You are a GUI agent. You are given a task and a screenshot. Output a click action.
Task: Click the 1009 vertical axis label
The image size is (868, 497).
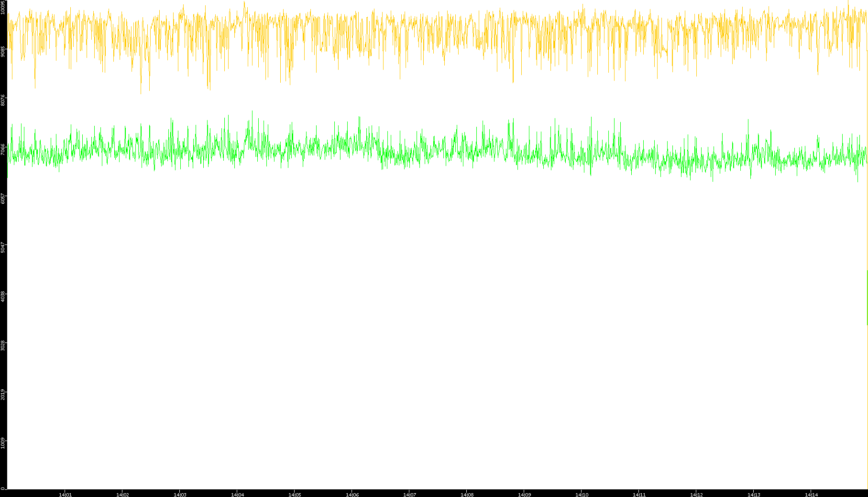click(3, 442)
